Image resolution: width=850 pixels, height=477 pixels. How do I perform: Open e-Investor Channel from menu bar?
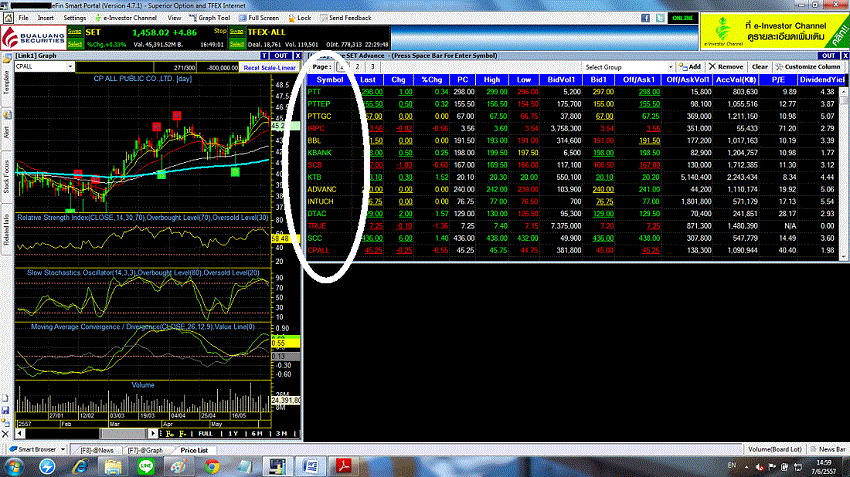click(125, 18)
